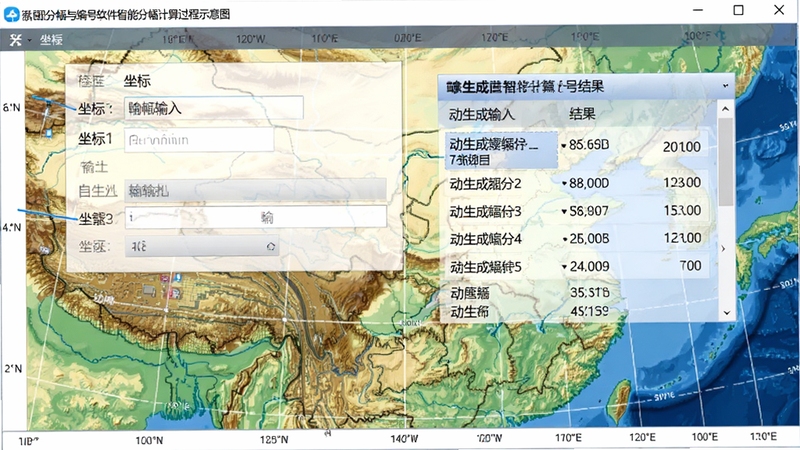The image size is (800, 450).
Task: Click the value 35,S1B in results
Action: point(590,292)
